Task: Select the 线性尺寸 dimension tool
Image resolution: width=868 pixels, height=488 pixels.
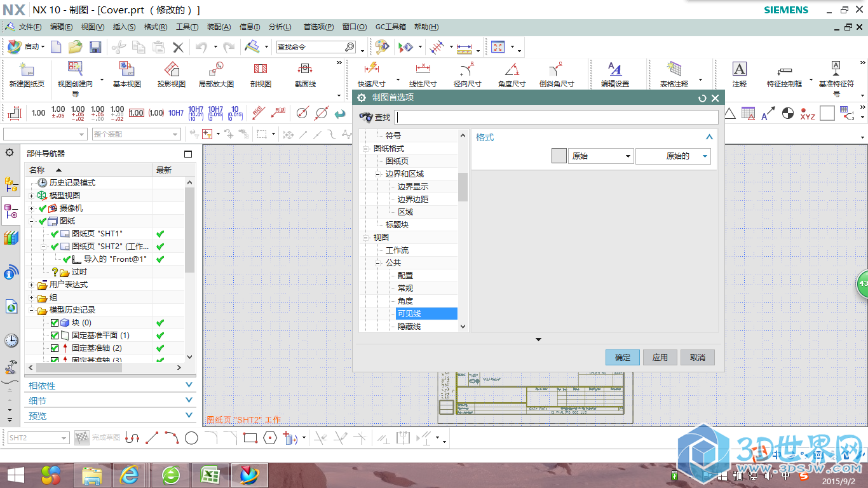Action: click(423, 75)
